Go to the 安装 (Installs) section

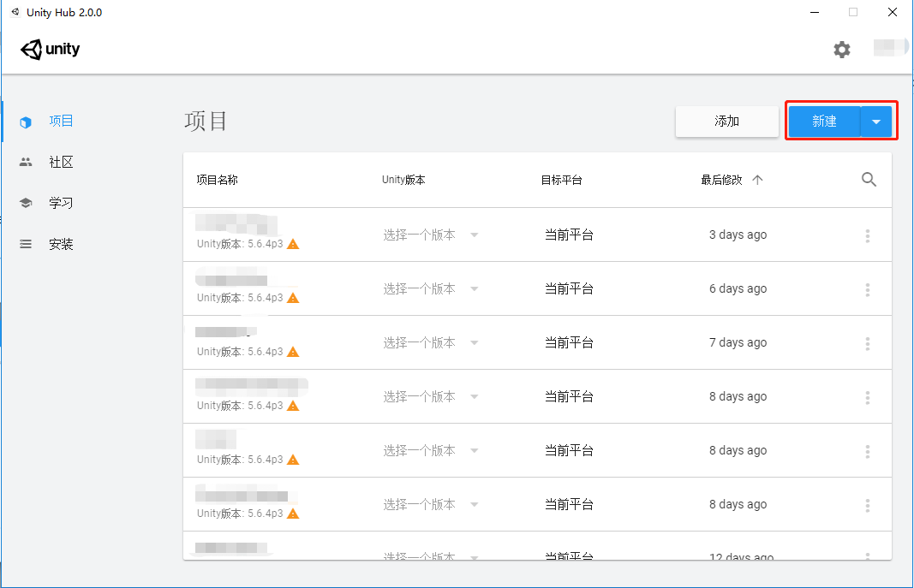61,244
